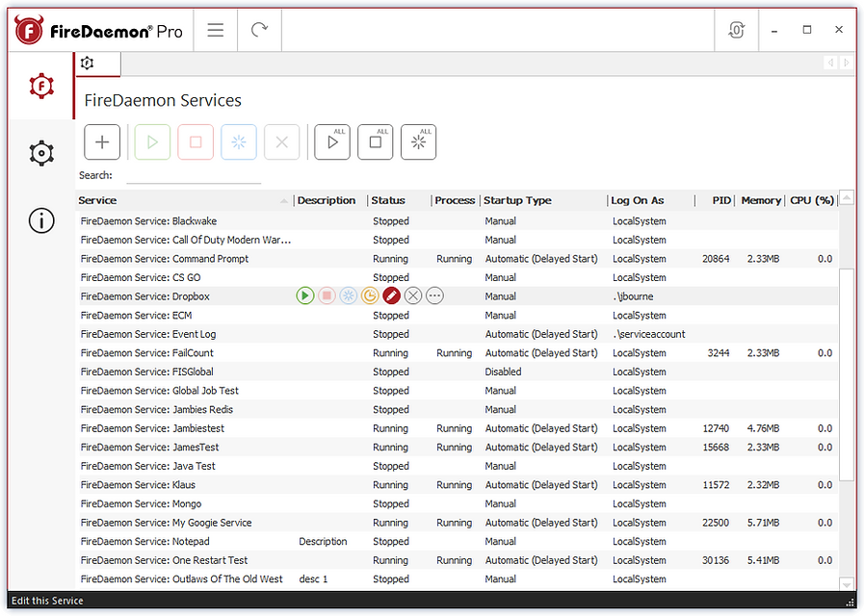This screenshot has width=864, height=616.
Task: Select the FireDaemon Service: Blackwake row
Action: (x=458, y=221)
